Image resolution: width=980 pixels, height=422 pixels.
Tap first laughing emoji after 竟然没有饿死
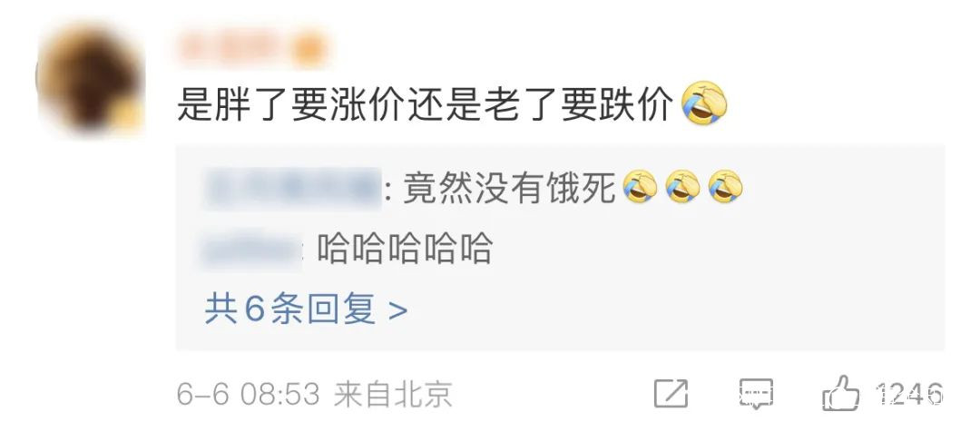click(x=640, y=187)
